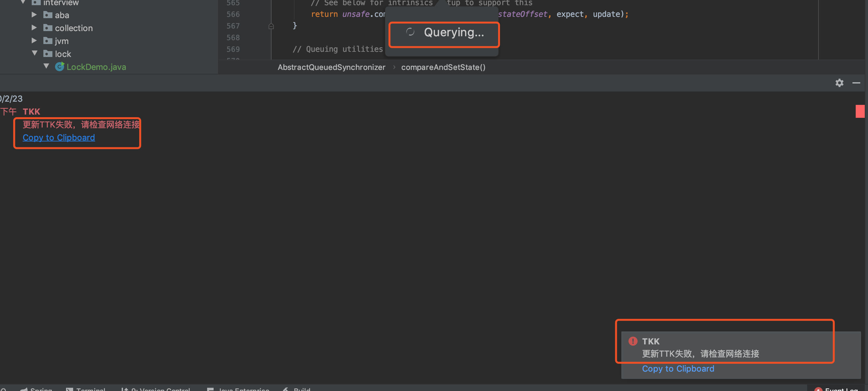Select the aba folder icon
Image resolution: width=868 pixels, height=391 pixels.
(x=48, y=15)
